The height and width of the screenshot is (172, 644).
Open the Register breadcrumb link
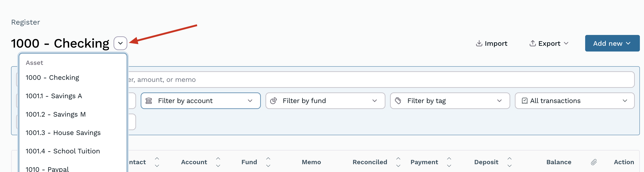click(x=25, y=22)
